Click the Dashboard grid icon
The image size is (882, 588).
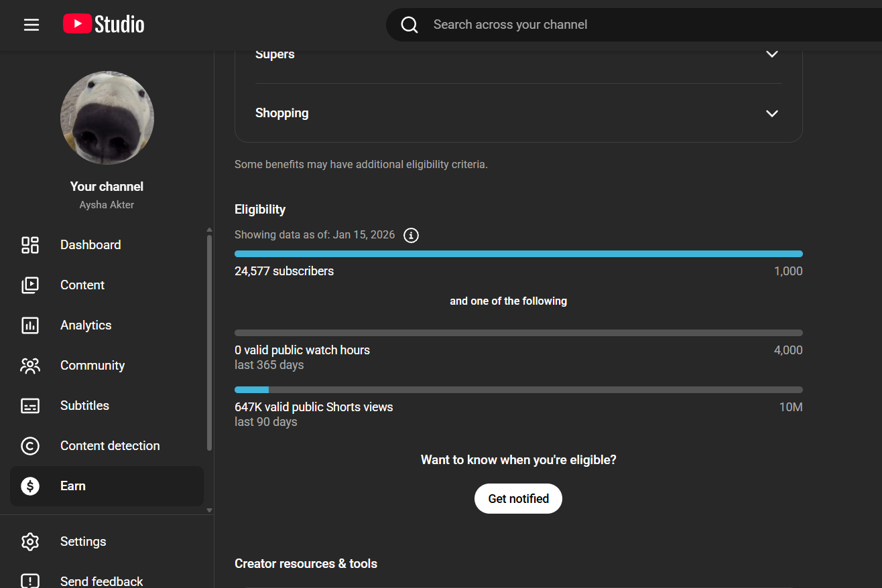(30, 245)
